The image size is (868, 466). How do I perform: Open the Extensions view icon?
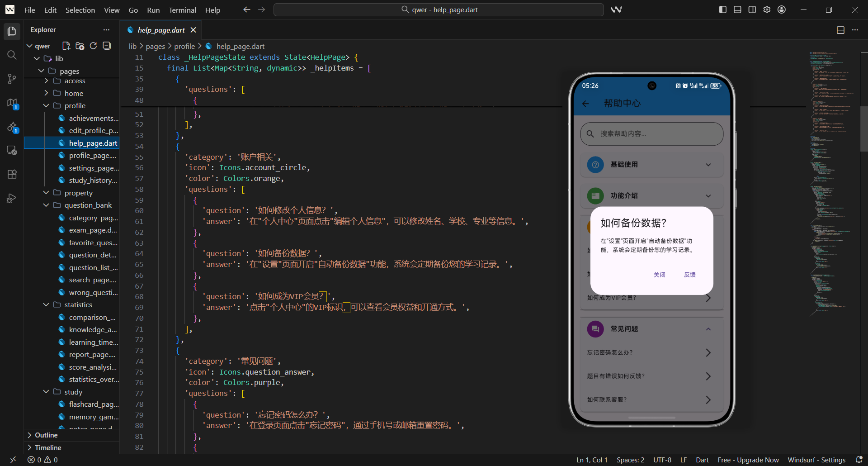point(12,174)
